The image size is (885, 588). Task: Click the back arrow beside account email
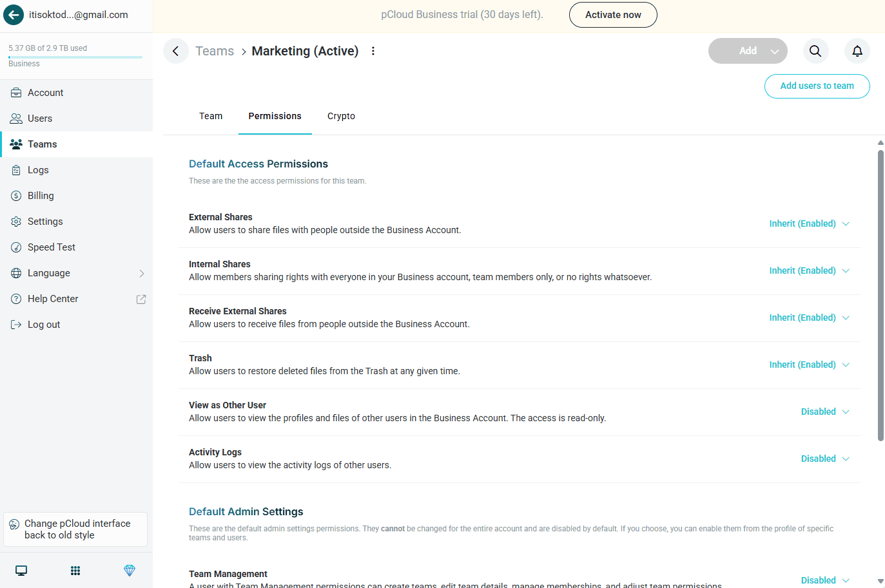point(14,15)
